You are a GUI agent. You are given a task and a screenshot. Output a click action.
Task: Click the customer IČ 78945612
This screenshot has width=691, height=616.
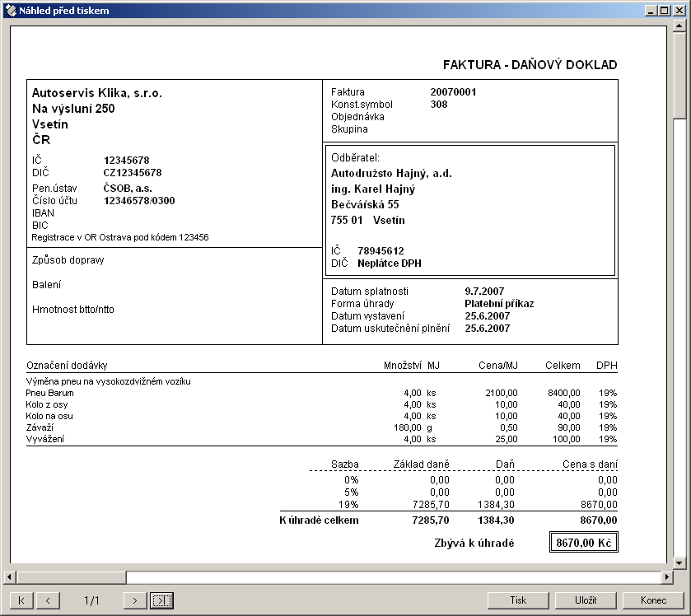click(381, 251)
